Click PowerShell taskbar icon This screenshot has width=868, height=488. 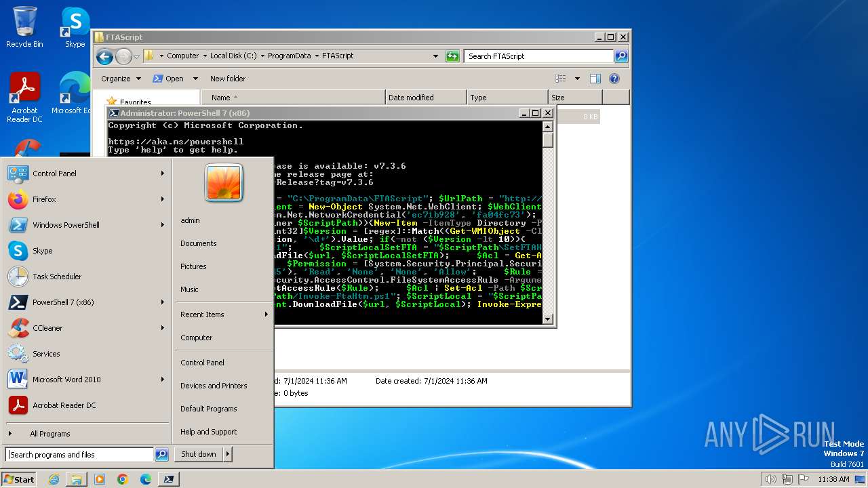169,479
